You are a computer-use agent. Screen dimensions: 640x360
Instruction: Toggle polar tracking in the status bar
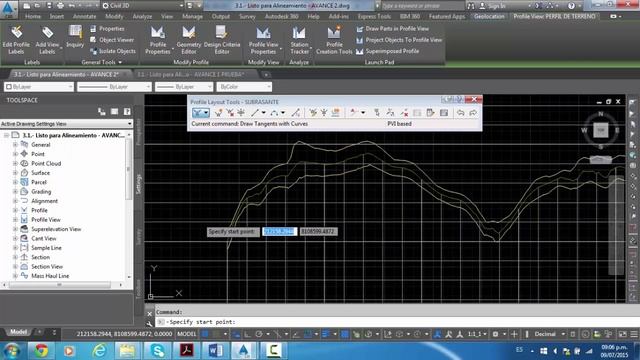point(259,334)
